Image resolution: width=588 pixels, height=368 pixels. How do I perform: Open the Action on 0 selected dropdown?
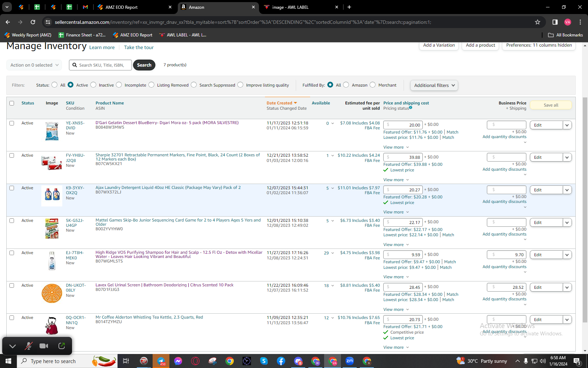tap(34, 65)
